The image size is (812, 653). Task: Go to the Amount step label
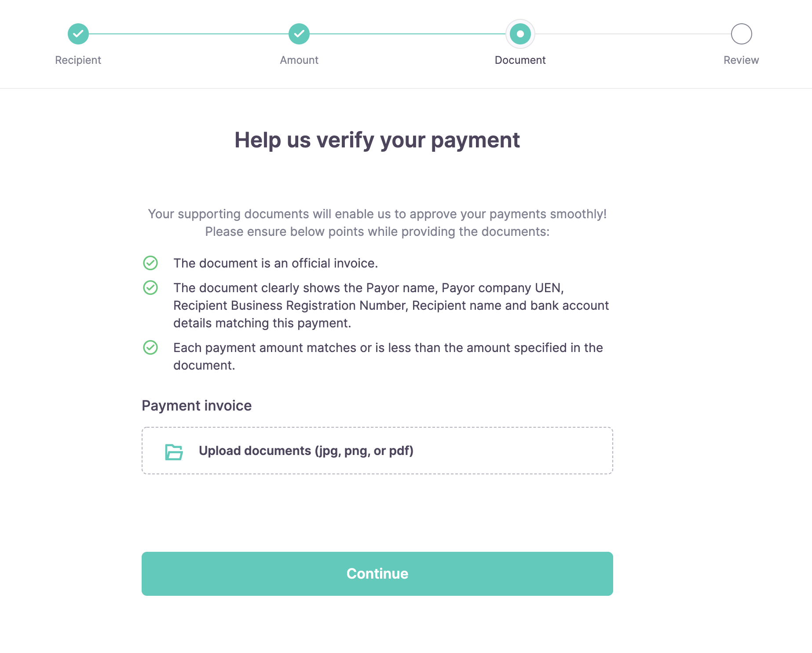(x=299, y=60)
